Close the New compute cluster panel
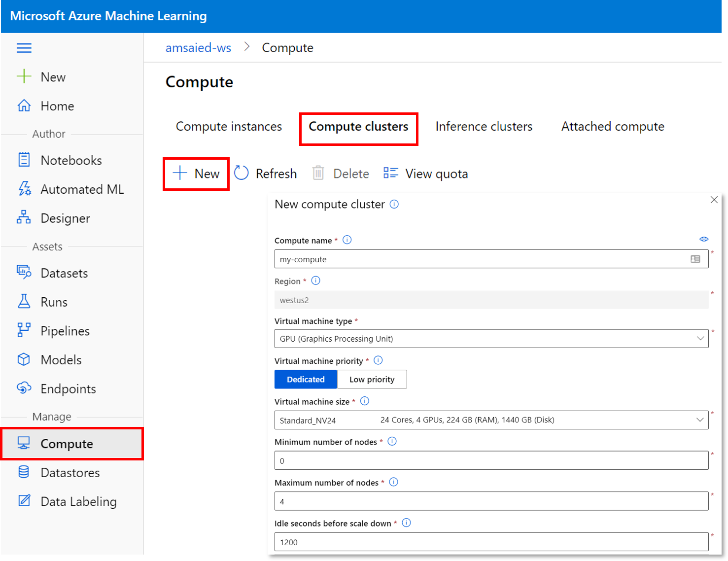Viewport: 728px width, 561px height. 714,200
